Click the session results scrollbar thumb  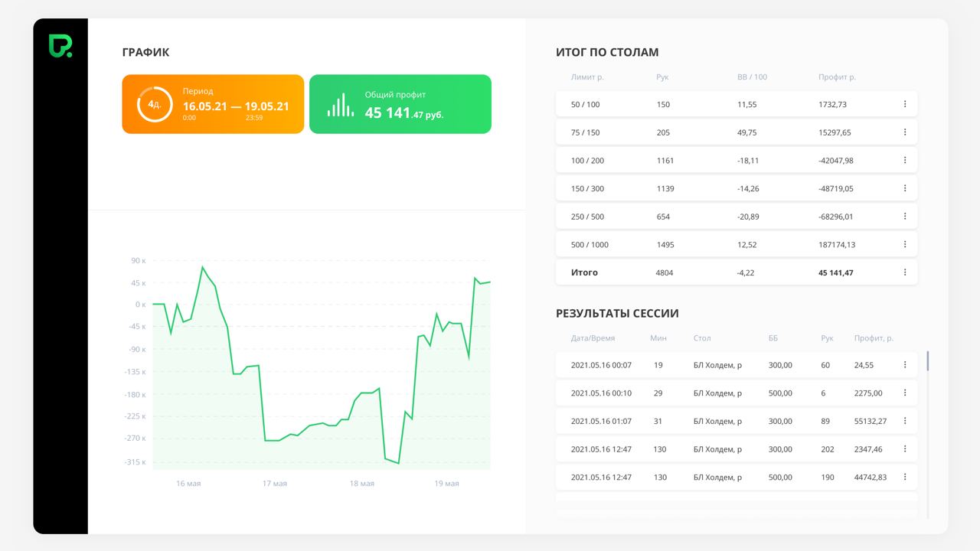928,361
